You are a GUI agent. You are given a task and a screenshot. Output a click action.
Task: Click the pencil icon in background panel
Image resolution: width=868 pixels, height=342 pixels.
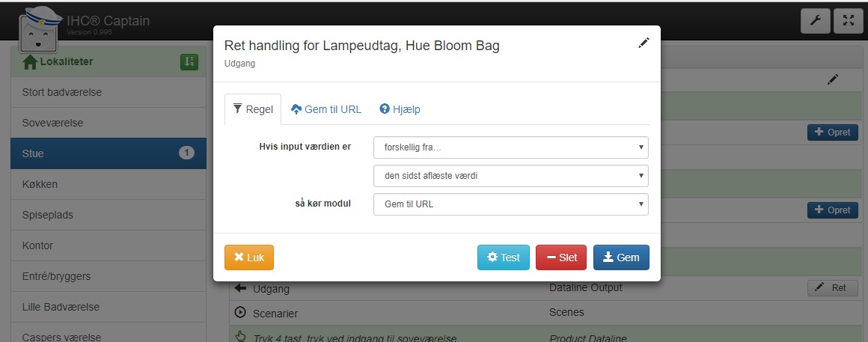pyautogui.click(x=833, y=79)
